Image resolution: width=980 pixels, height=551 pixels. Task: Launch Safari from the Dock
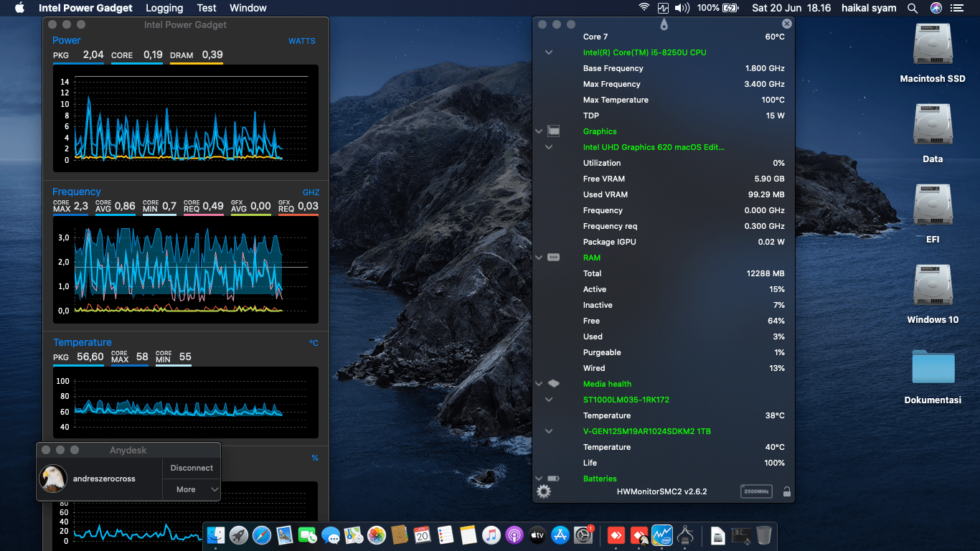(262, 534)
